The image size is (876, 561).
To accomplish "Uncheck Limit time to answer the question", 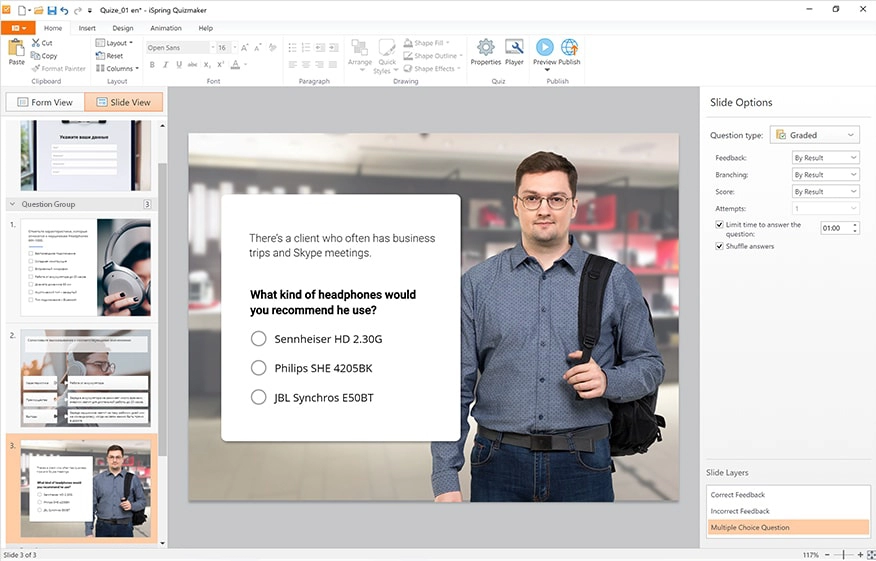I will click(x=719, y=225).
